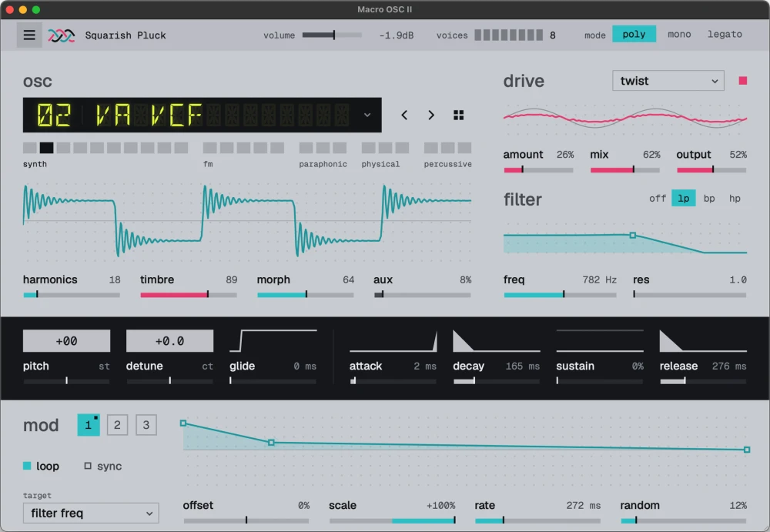The height and width of the screenshot is (532, 770).
Task: Go to previous oscillator model arrow
Action: coord(404,115)
